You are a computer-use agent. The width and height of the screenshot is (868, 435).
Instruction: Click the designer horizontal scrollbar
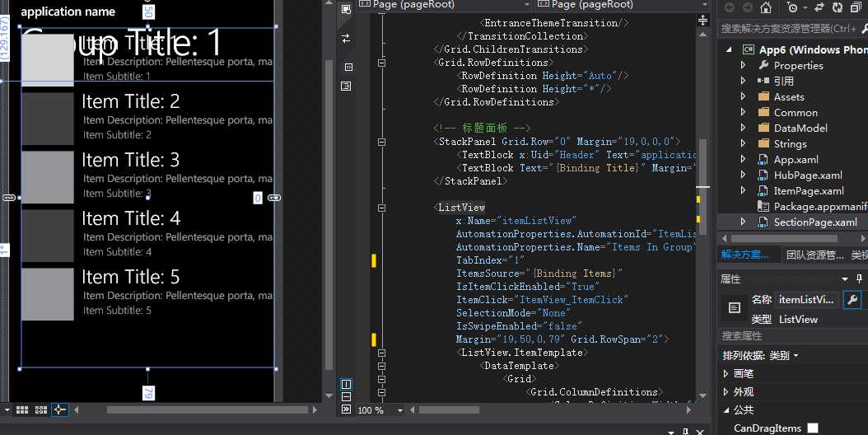click(x=207, y=410)
